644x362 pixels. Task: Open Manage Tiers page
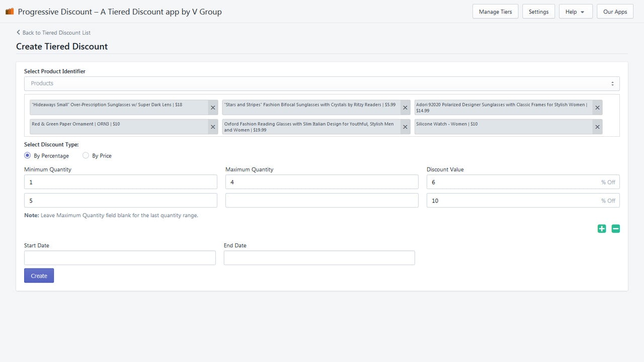(x=496, y=12)
